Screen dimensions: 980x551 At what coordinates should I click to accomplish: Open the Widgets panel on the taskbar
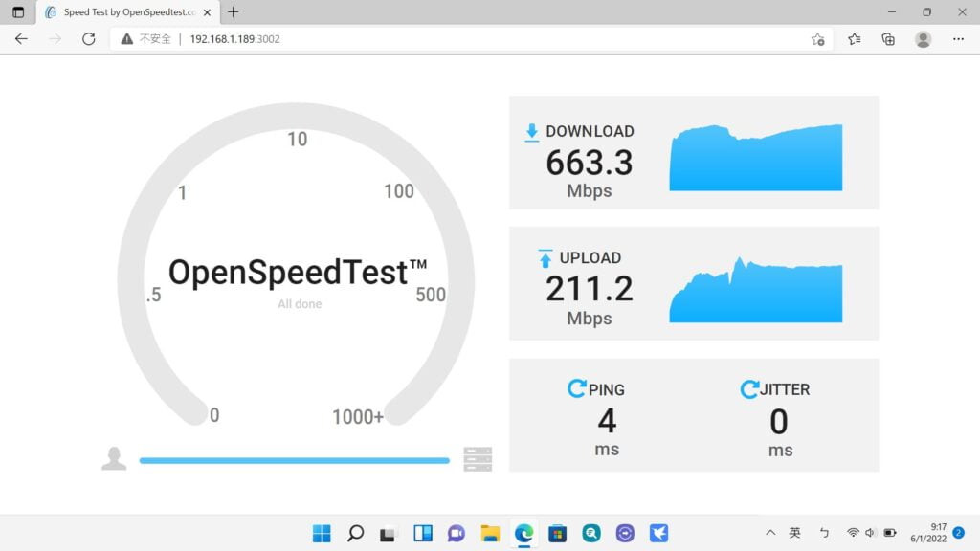423,533
